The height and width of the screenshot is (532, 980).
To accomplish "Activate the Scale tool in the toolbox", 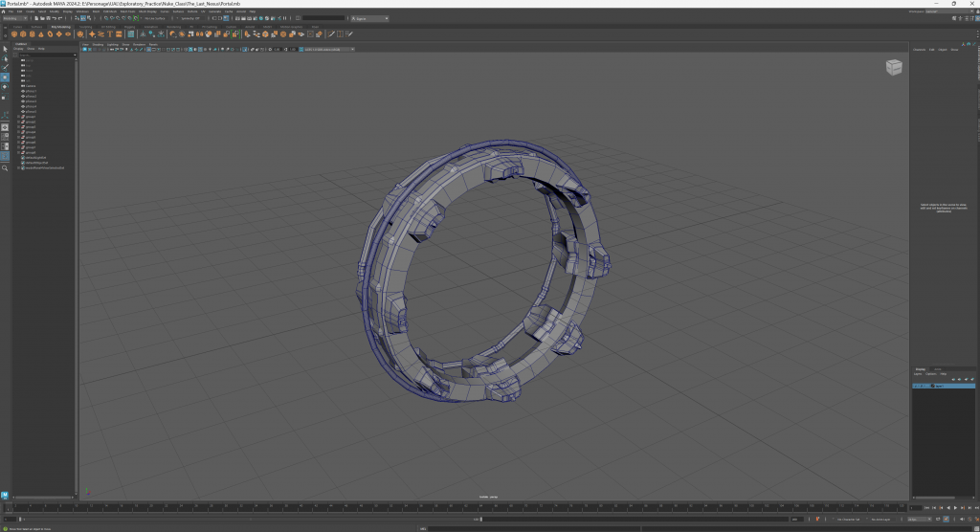I will (x=5, y=97).
